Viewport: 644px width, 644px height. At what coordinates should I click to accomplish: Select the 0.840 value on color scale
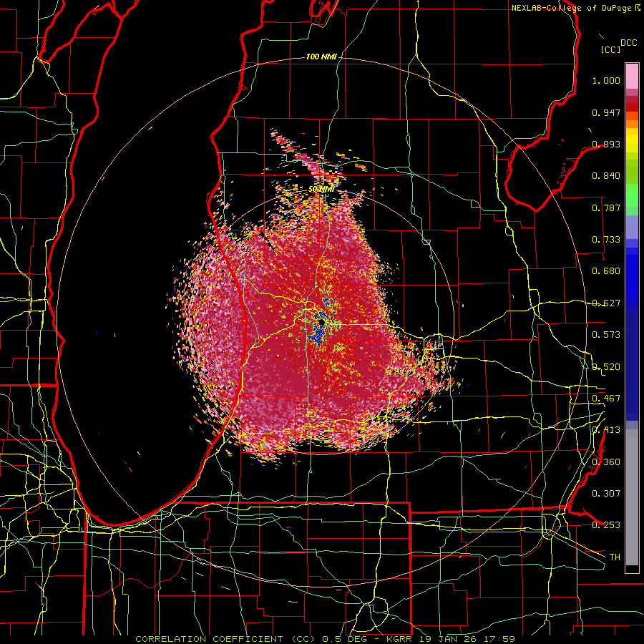pyautogui.click(x=606, y=176)
